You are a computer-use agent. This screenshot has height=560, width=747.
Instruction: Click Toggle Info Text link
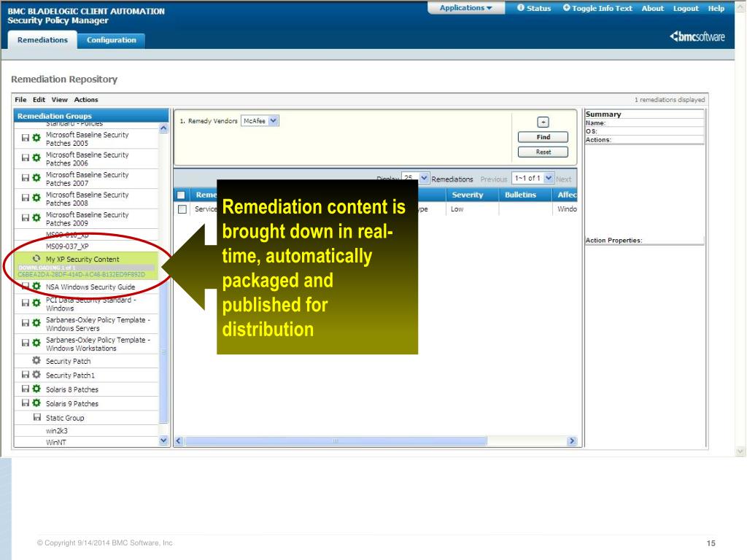tap(597, 8)
